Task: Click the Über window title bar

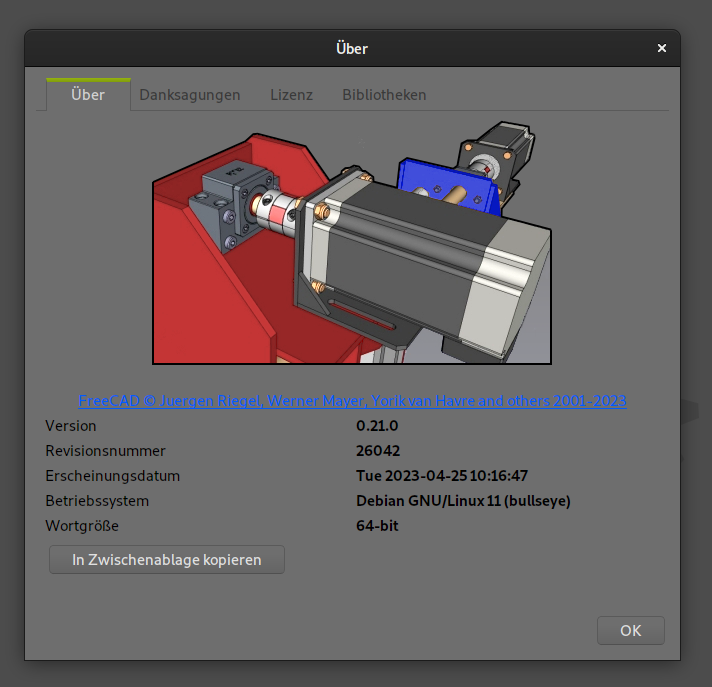Action: (x=352, y=48)
